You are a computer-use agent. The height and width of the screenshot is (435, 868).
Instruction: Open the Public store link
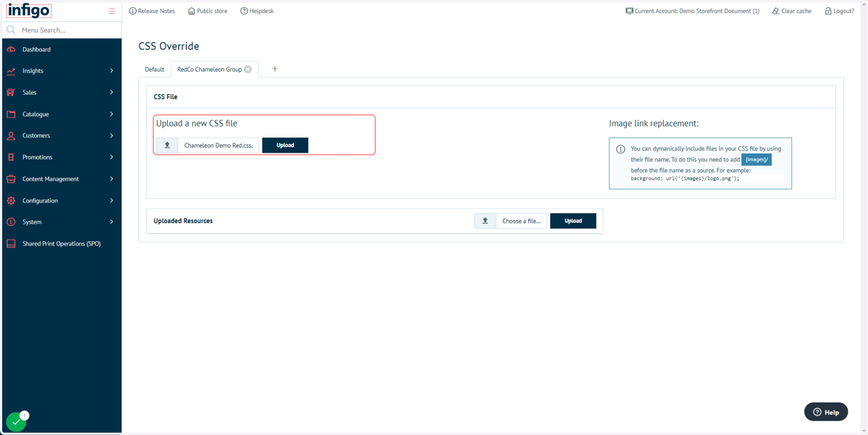(x=208, y=11)
